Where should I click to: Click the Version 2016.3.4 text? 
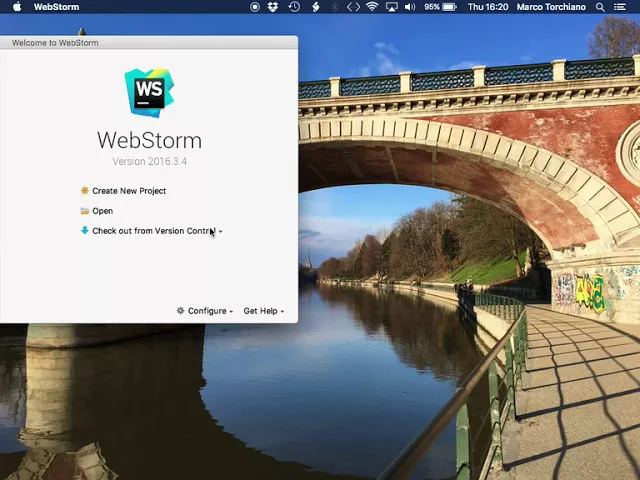tap(149, 162)
